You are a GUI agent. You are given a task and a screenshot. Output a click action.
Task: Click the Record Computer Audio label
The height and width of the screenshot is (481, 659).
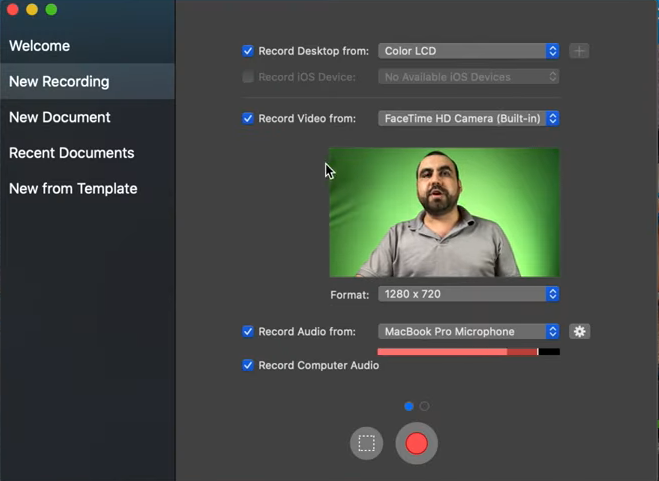click(x=319, y=365)
